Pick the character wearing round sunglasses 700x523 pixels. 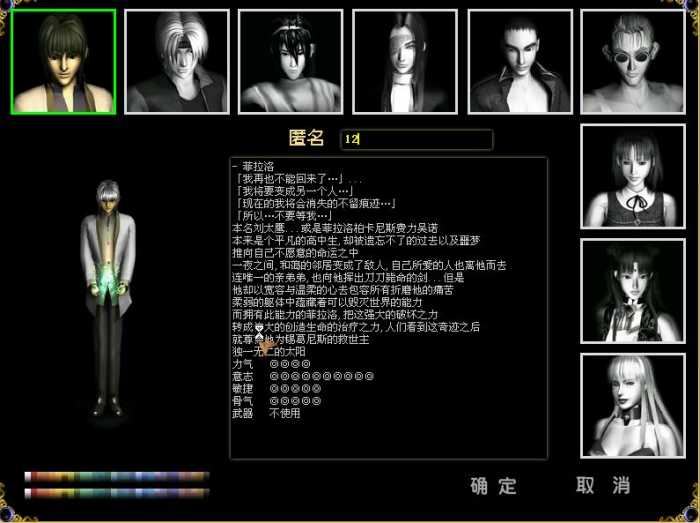point(633,62)
